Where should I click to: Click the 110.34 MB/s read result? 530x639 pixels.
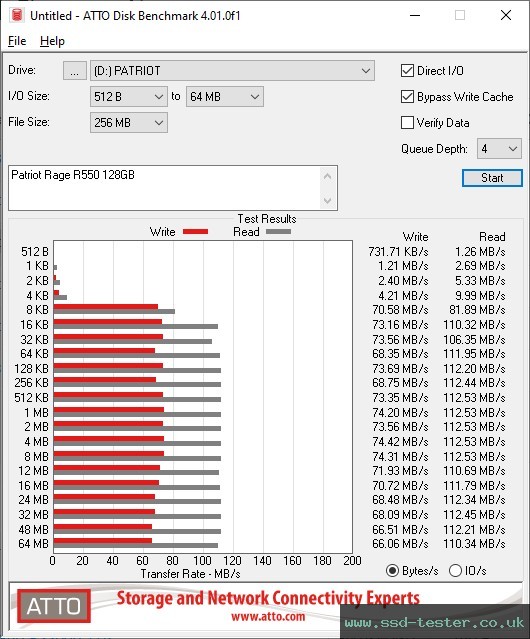tap(474, 544)
